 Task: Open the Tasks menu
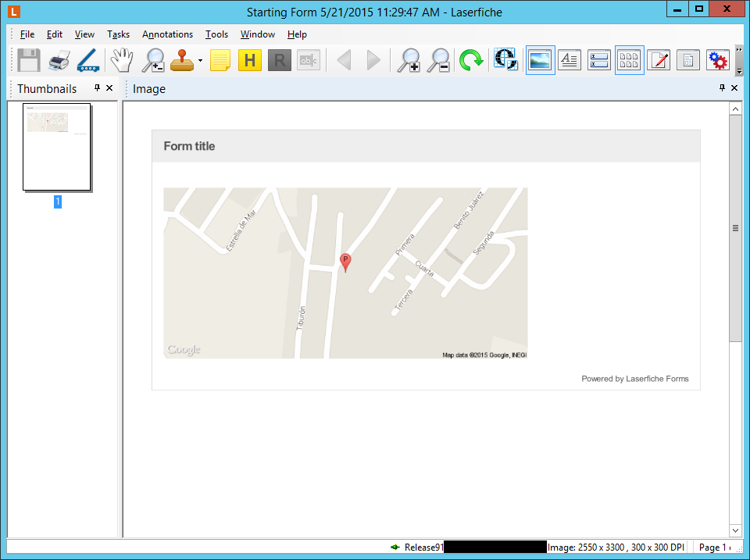pyautogui.click(x=118, y=34)
